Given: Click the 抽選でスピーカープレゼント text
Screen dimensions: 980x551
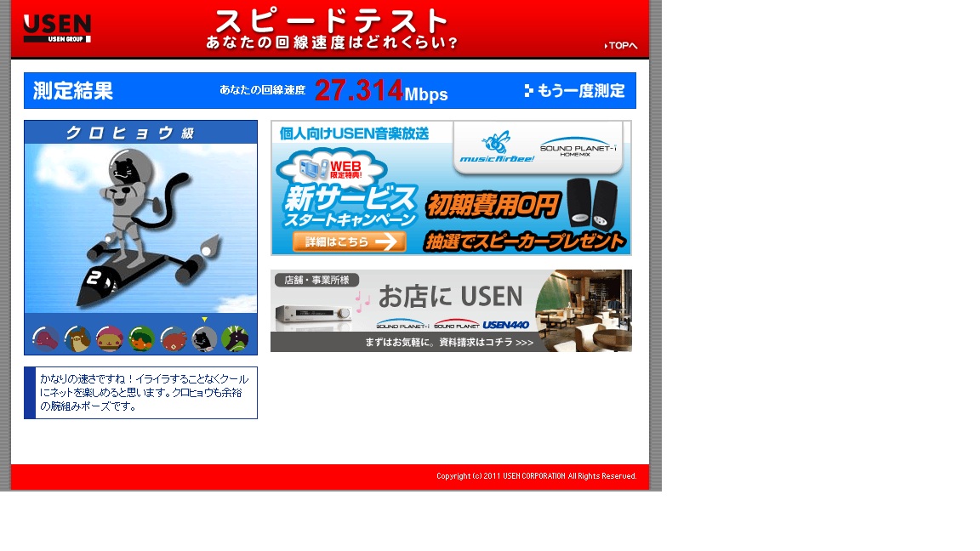Looking at the screenshot, I should click(x=524, y=241).
